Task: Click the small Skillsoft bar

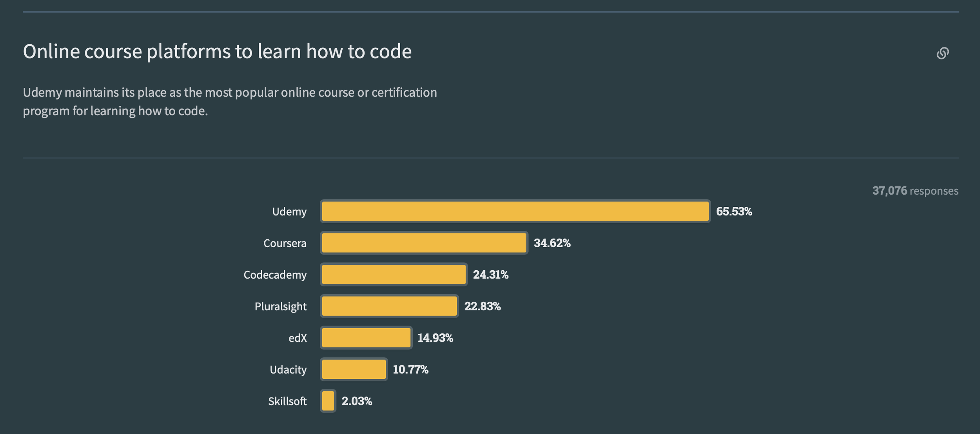Action: click(x=328, y=401)
